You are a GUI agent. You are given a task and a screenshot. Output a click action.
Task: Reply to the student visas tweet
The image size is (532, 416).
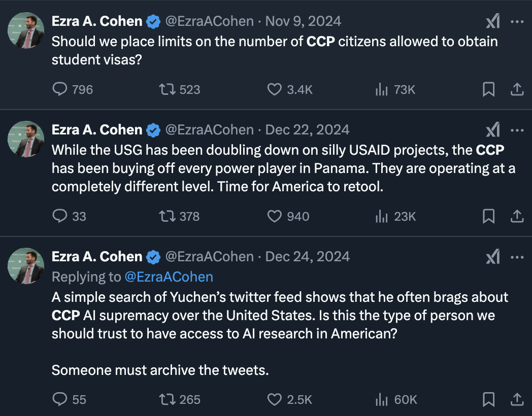point(60,90)
